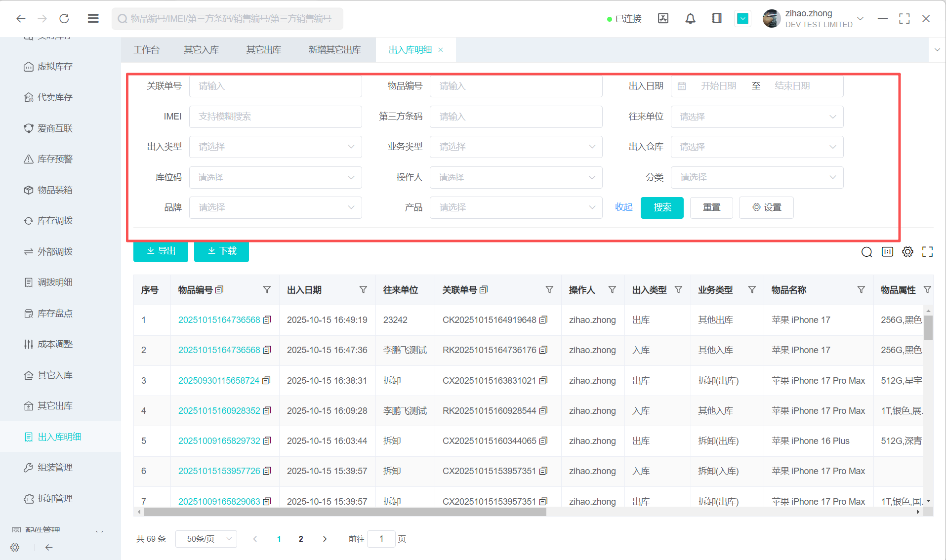Viewport: 946px width, 560px height.
Task: Click the refresh page icon
Action: click(x=64, y=19)
